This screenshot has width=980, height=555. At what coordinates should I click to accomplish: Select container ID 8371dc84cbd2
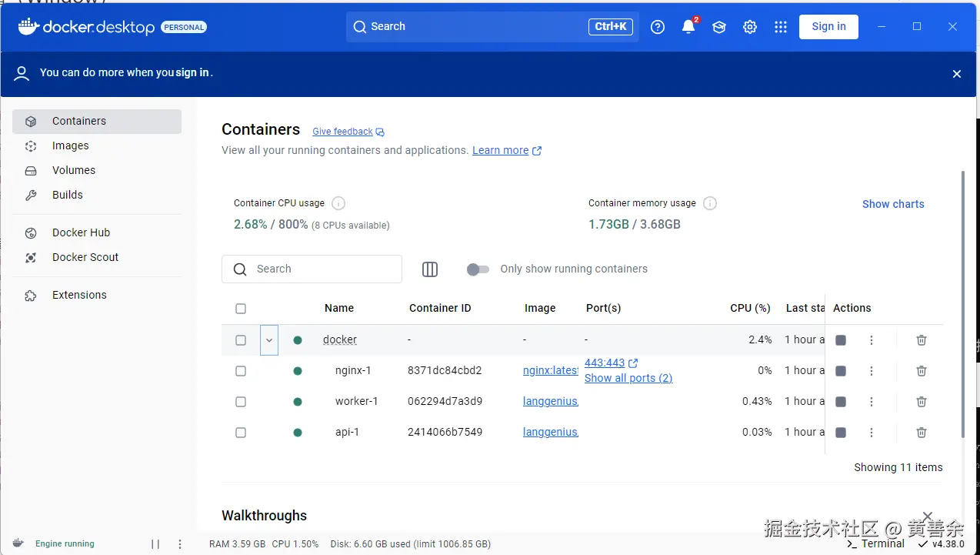click(445, 371)
